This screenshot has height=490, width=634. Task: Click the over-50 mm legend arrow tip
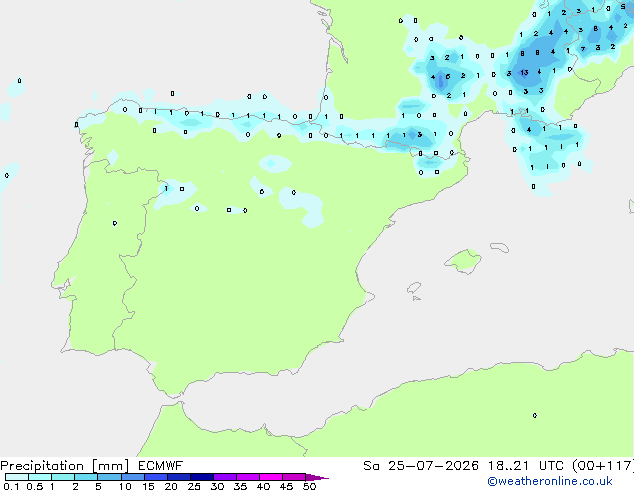(317, 477)
